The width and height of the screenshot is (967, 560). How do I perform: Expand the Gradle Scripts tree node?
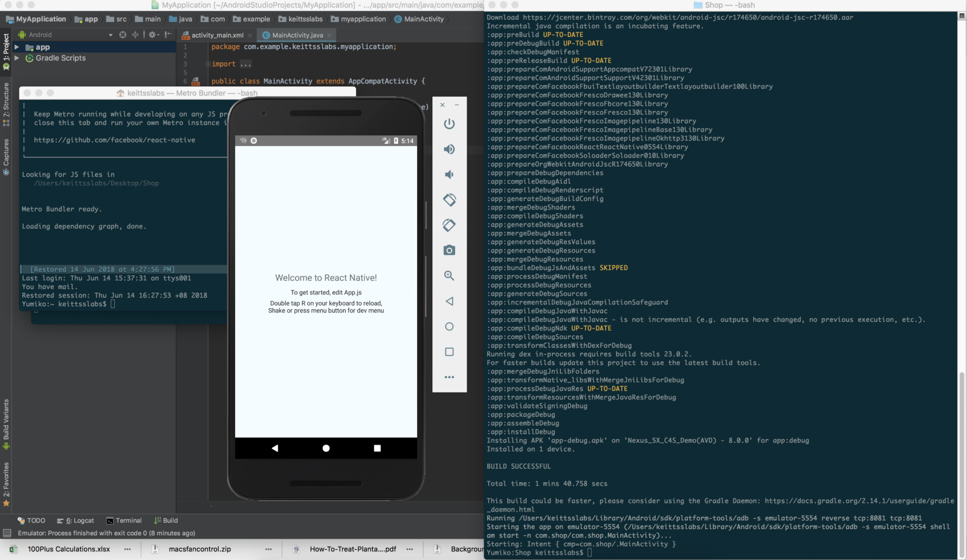[x=17, y=58]
